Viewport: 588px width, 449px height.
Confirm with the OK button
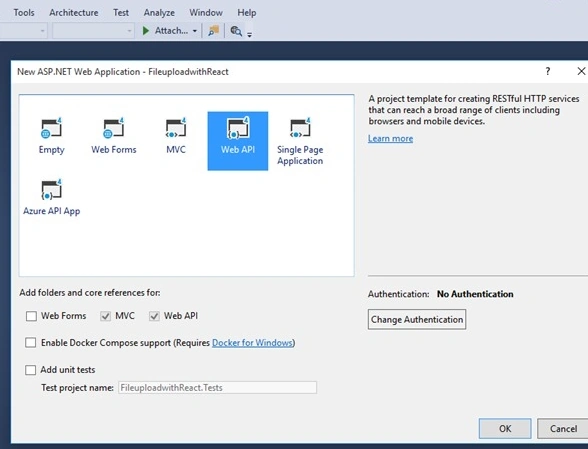point(505,428)
